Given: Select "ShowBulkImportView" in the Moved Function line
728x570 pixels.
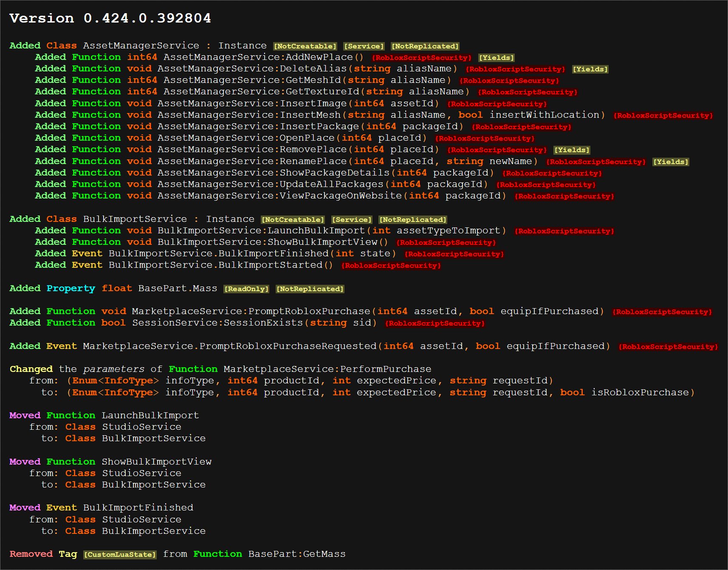Looking at the screenshot, I should (156, 462).
